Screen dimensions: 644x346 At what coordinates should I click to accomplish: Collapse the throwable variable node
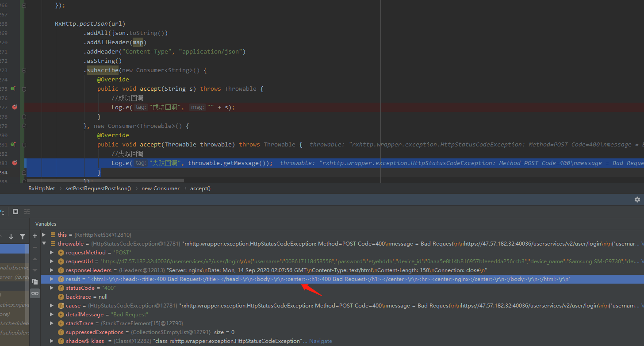(43, 243)
